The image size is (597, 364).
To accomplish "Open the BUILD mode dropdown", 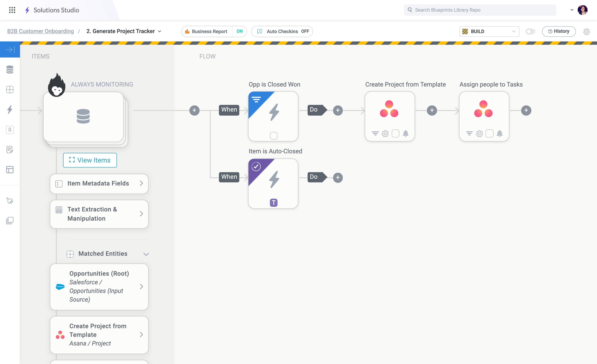I will (x=489, y=31).
